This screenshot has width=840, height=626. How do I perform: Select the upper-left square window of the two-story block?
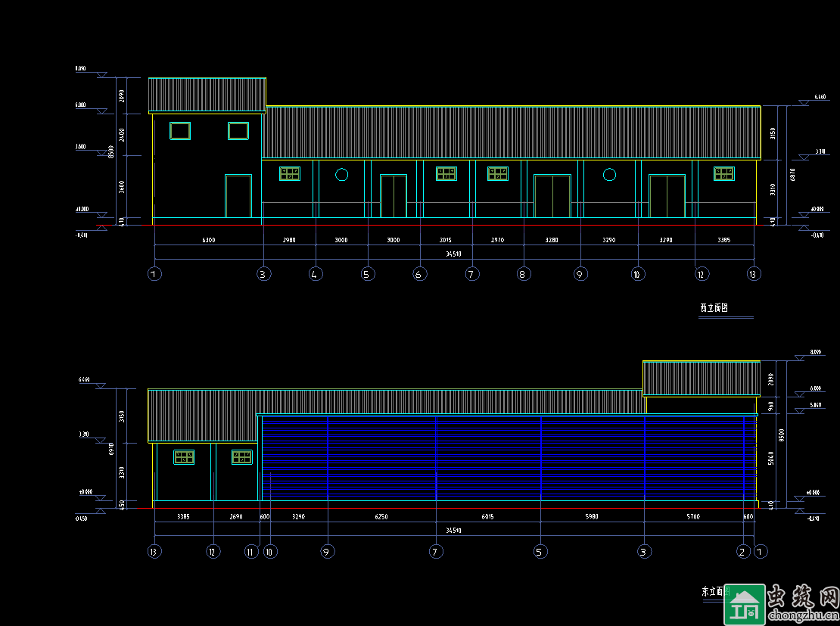(180, 131)
